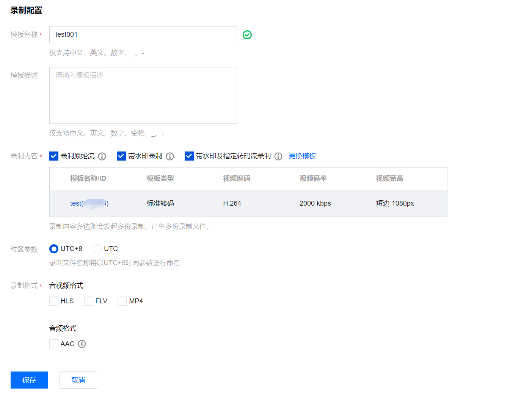
Task: Enable the FLV format checkbox
Action: point(89,301)
